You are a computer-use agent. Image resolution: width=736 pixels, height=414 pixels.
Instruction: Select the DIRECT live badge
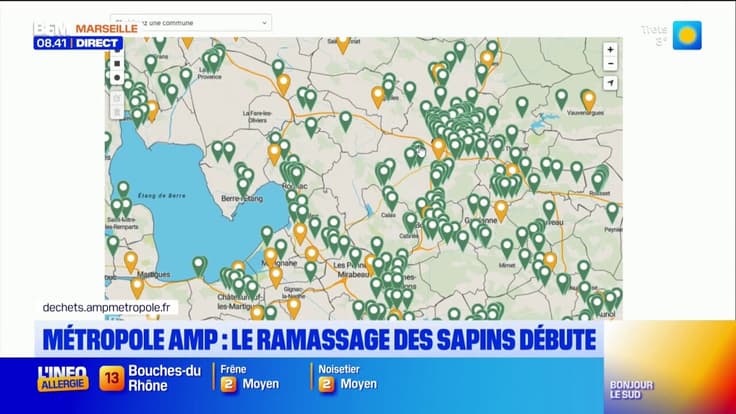click(97, 43)
